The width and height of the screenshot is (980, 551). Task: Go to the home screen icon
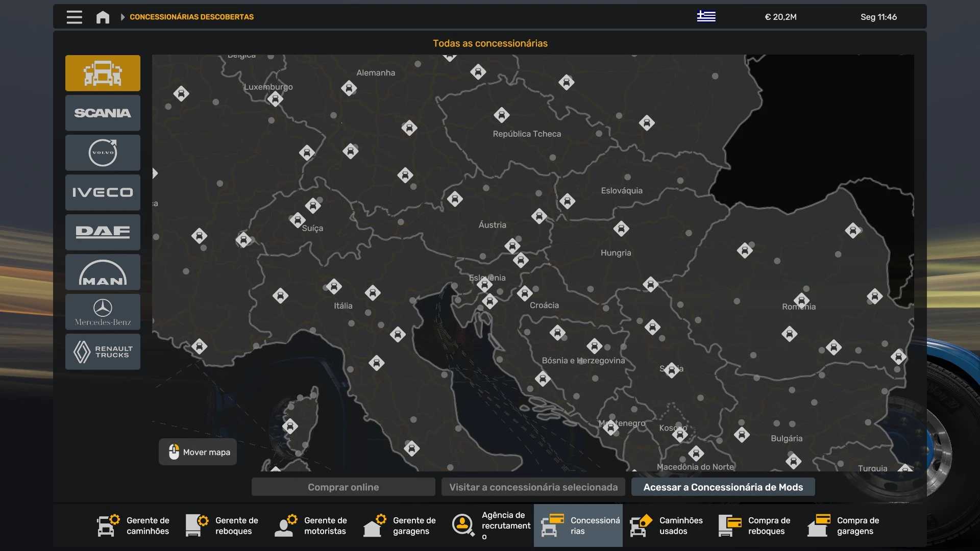tap(103, 17)
